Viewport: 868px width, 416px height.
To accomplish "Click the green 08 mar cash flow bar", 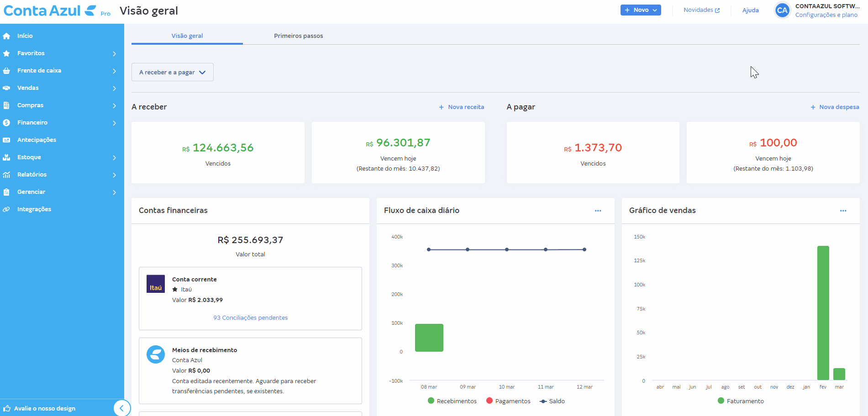I will pyautogui.click(x=429, y=338).
